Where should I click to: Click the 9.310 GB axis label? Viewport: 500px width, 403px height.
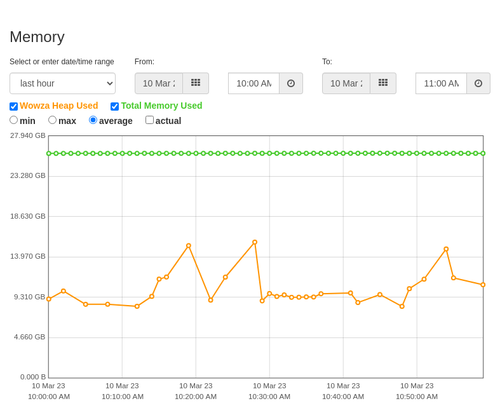click(30, 297)
